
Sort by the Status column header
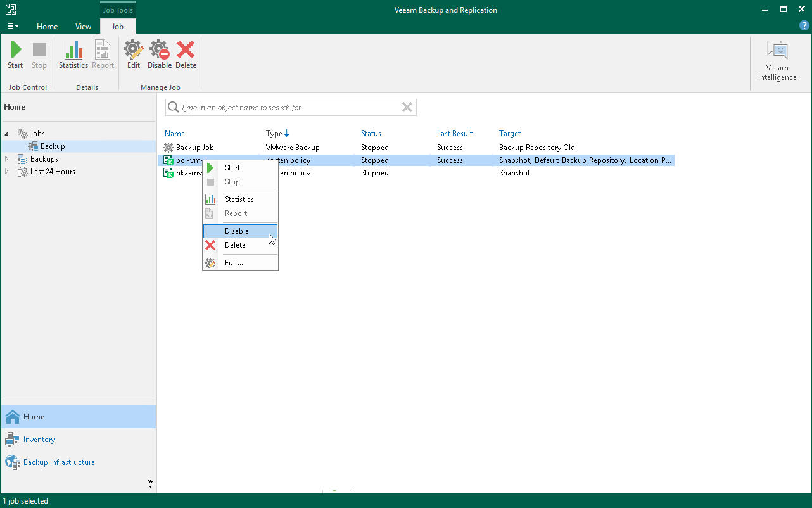tap(371, 134)
